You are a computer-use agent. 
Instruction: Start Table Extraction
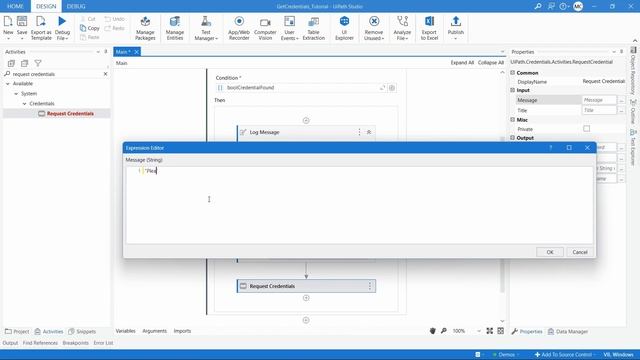(313, 28)
